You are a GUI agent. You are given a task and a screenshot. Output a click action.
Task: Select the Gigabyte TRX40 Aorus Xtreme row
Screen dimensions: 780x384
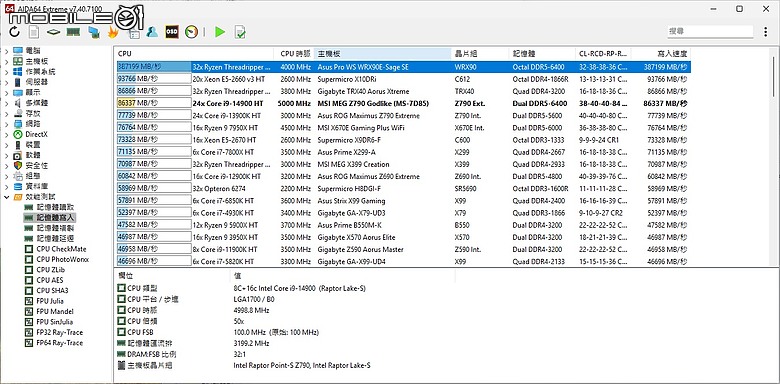tap(403, 92)
